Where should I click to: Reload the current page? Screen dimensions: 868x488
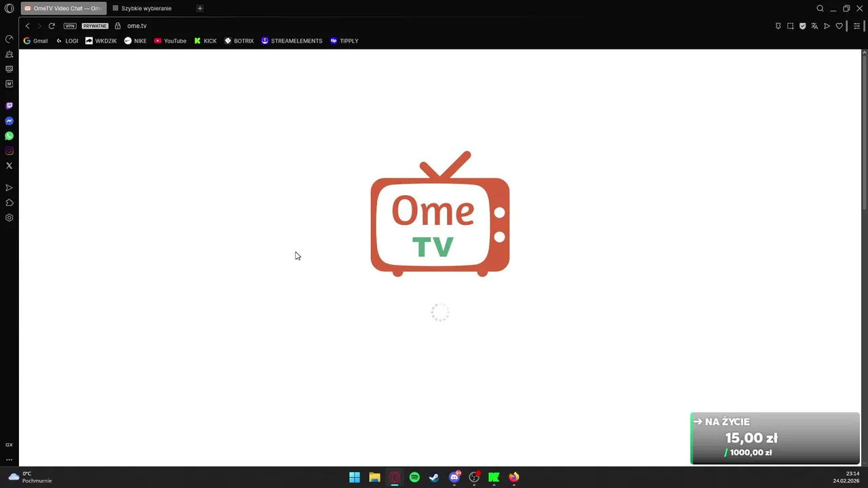[x=52, y=26]
